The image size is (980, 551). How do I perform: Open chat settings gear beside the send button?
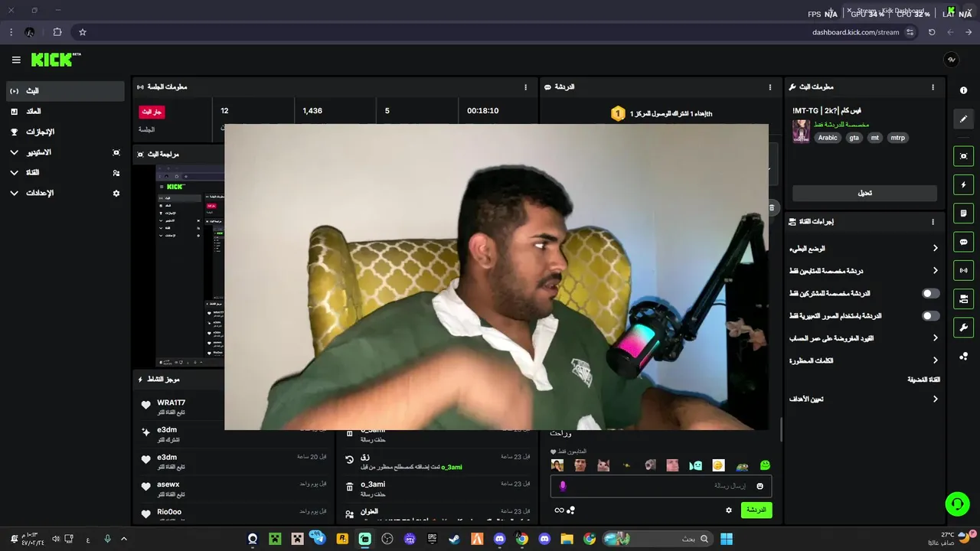pos(728,510)
